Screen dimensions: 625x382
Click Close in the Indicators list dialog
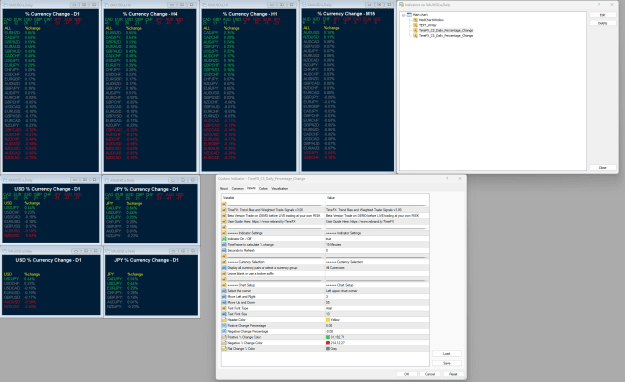click(x=602, y=167)
